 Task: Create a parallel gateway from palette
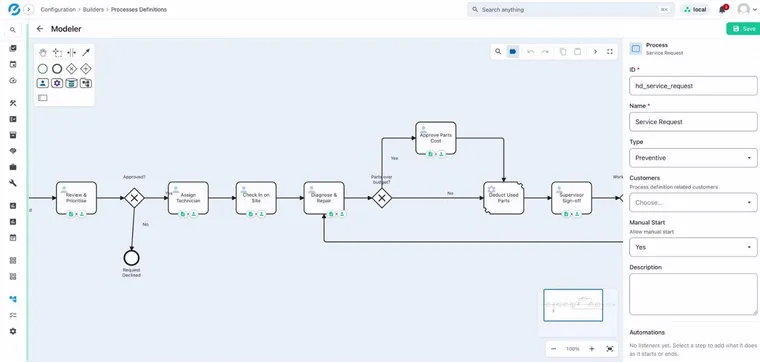point(86,69)
